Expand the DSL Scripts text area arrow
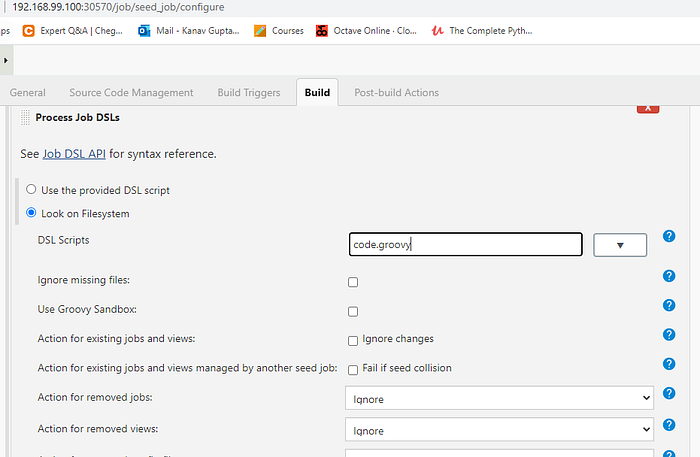The width and height of the screenshot is (700, 457). (620, 245)
